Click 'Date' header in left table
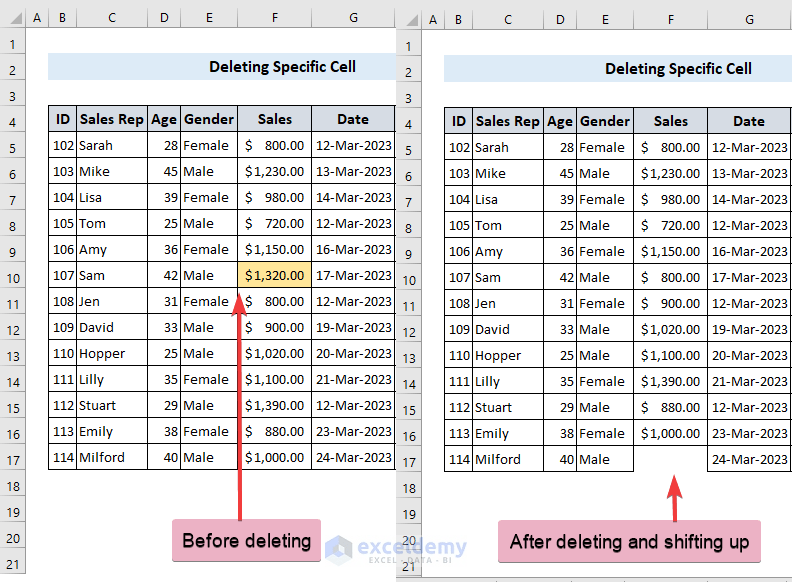The height and width of the screenshot is (582, 792). pos(353,119)
